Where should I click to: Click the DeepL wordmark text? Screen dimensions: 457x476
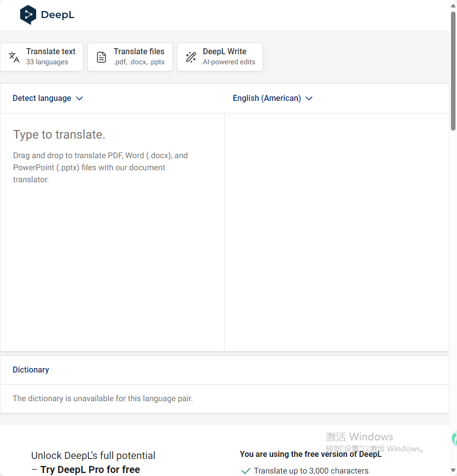point(58,15)
